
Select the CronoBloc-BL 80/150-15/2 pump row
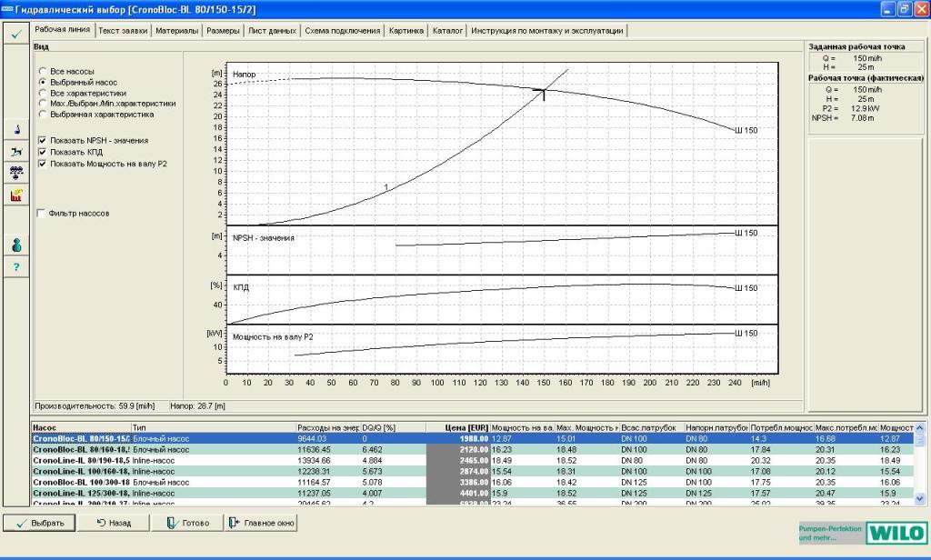pyautogui.click(x=473, y=439)
